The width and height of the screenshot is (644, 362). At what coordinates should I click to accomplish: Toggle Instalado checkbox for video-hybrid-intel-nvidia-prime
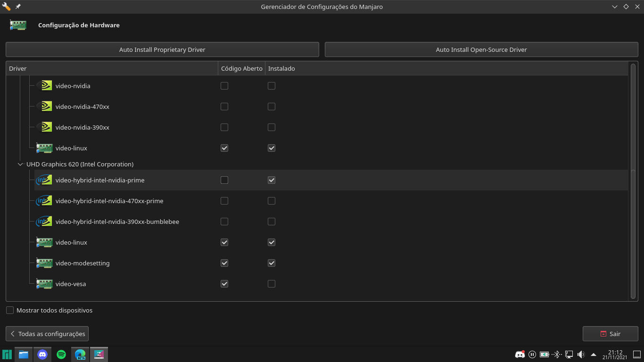272,180
